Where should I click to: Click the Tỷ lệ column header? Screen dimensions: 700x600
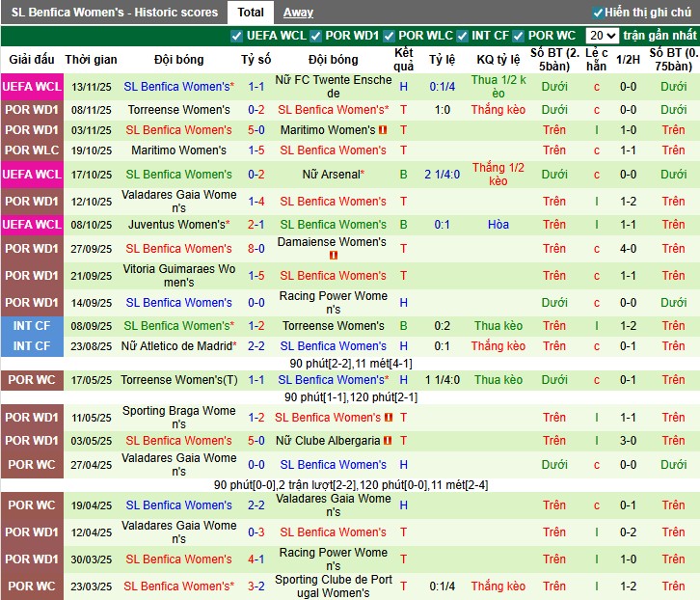(x=442, y=60)
